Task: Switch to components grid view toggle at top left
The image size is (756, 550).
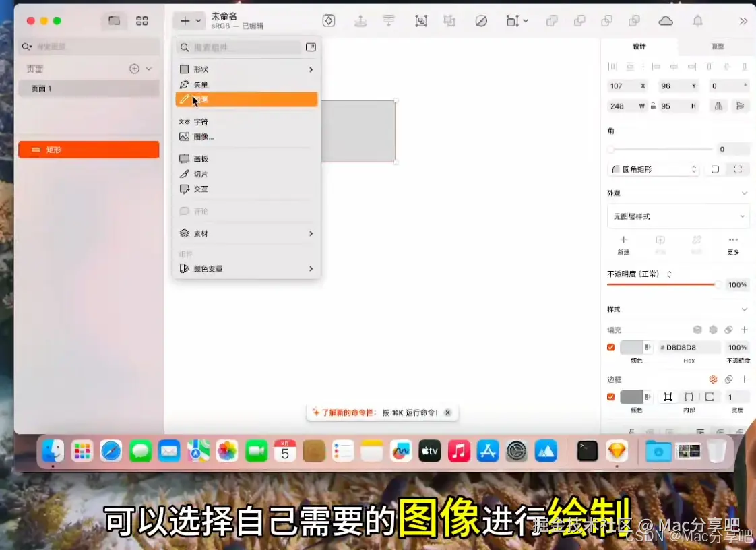Action: coord(142,21)
